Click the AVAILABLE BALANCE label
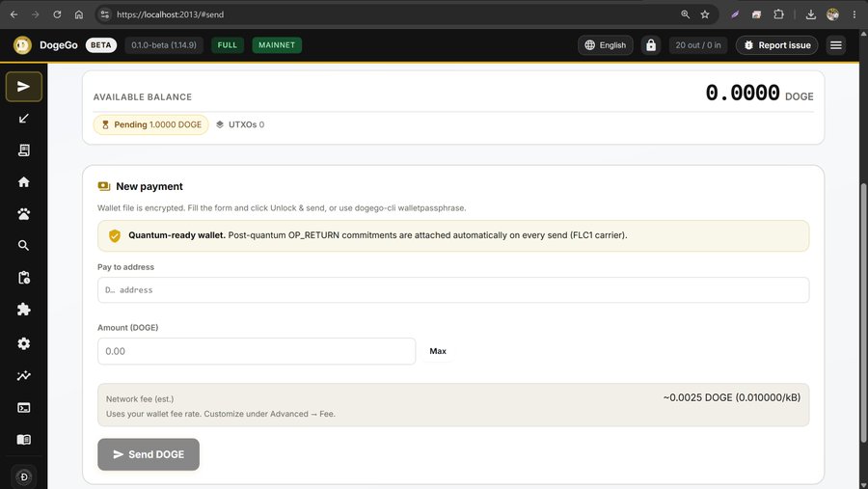 143,96
